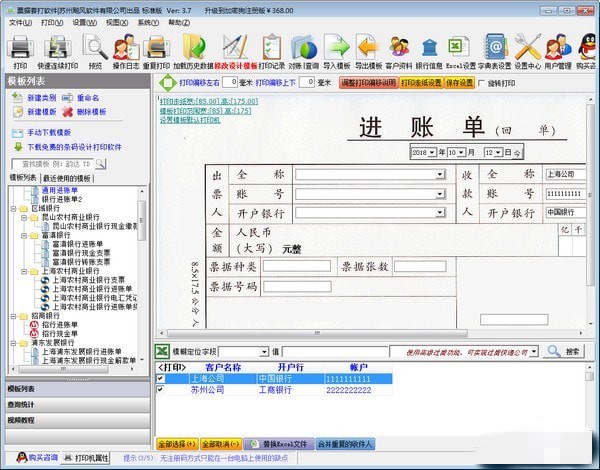Open 出票人 开户银行 dropdown
The width and height of the screenshot is (600, 470).
pos(440,212)
